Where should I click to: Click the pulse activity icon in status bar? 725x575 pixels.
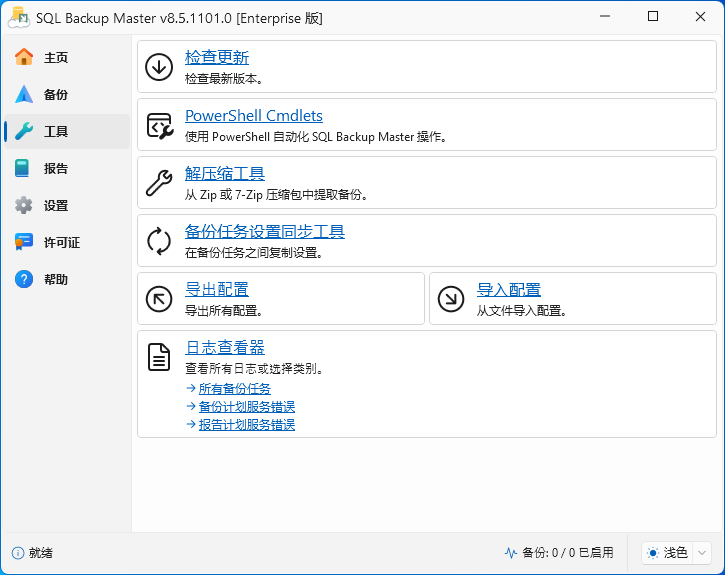tap(511, 553)
